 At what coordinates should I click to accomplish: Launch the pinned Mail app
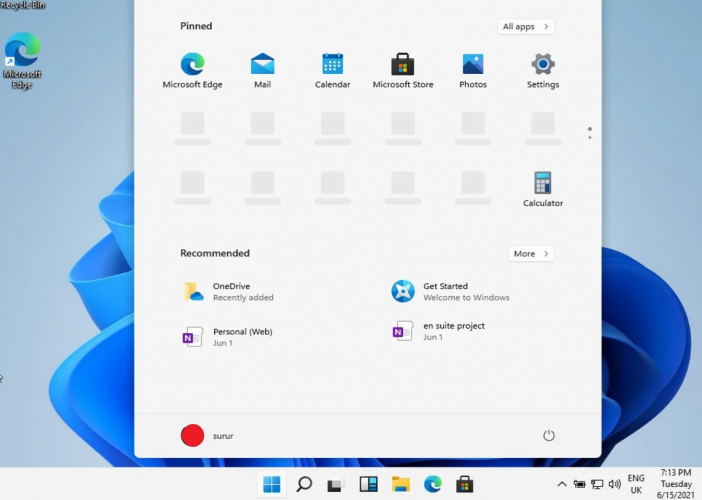click(x=262, y=71)
